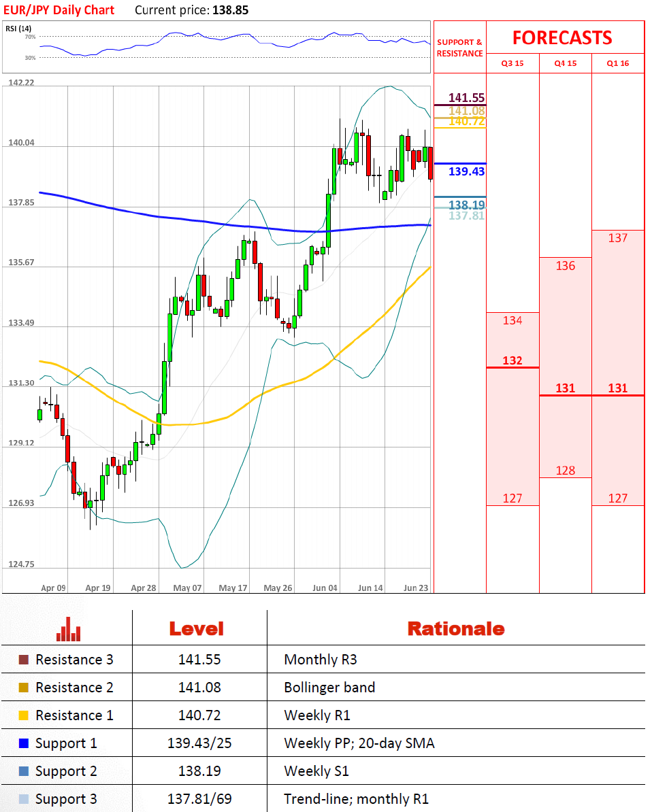This screenshot has width=652, height=812.
Task: Click the 137.81 support level on chart
Action: coord(466,216)
